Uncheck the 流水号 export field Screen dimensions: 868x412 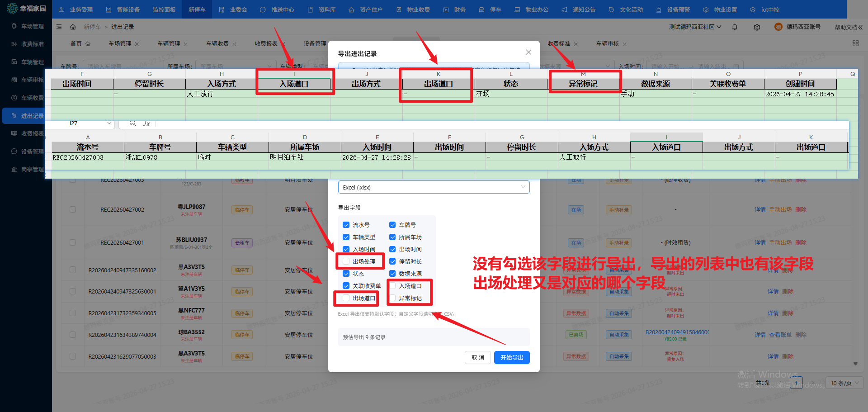[346, 225]
